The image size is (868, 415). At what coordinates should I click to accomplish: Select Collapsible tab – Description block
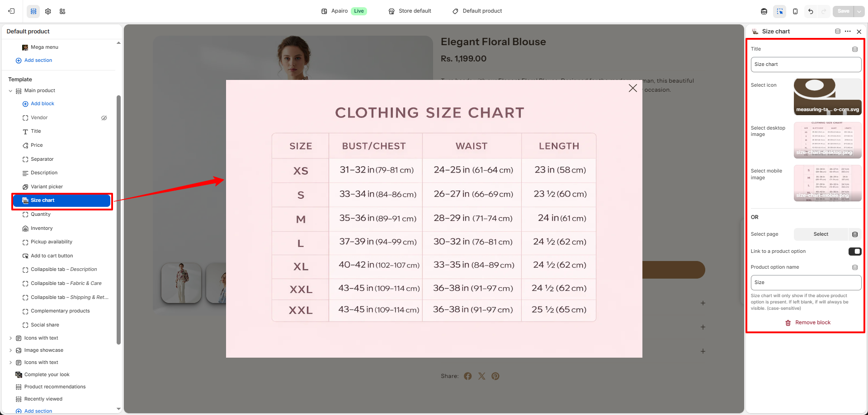tap(64, 270)
